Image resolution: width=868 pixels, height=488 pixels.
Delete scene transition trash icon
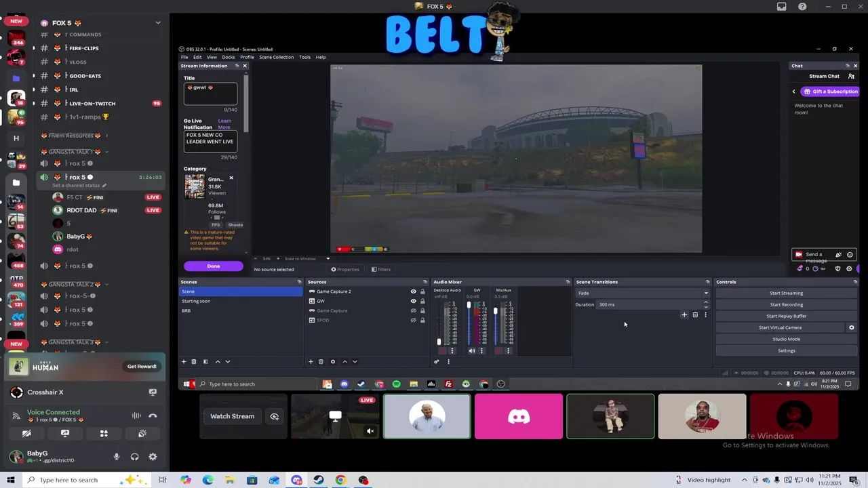click(695, 314)
